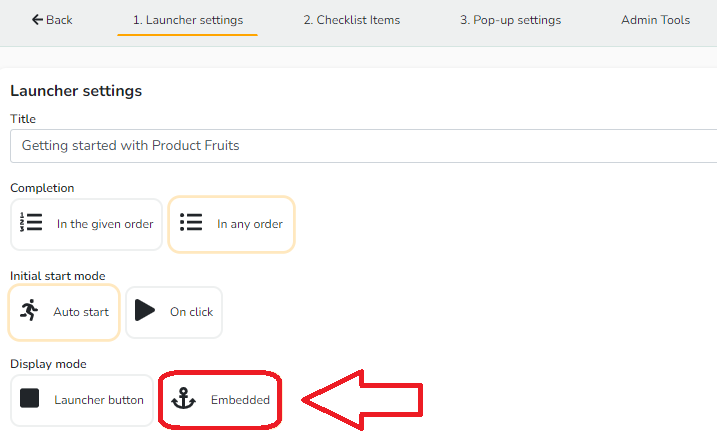717x445 pixels.
Task: Open the '1. Launcher settings' tab
Action: [187, 20]
